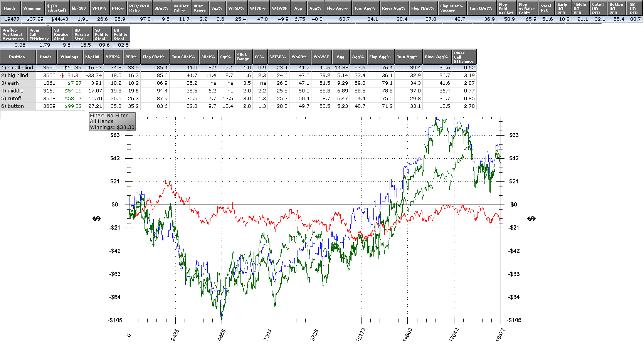Click the 4Bet Range header in position table
Screen dimensions: 644x344
point(244,57)
